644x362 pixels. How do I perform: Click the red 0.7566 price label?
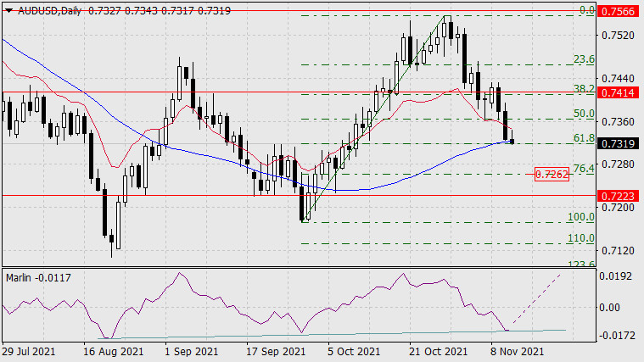(619, 11)
